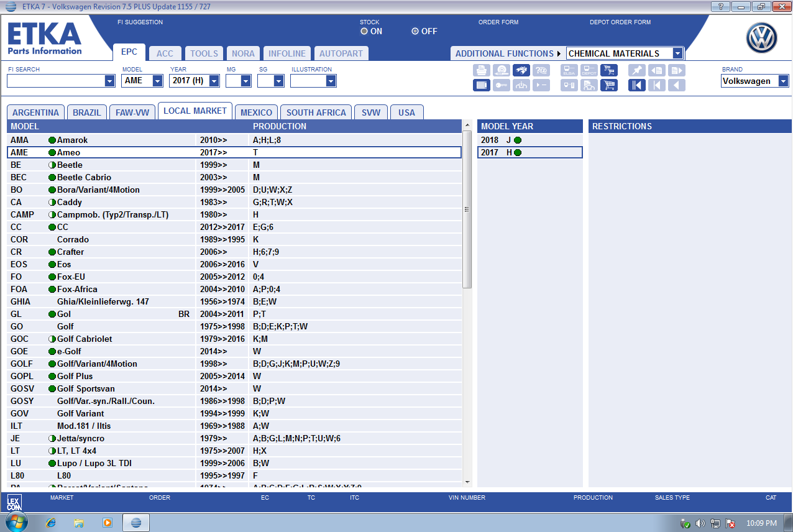Select the MEXICO market tab
This screenshot has width=793, height=532.
click(257, 112)
